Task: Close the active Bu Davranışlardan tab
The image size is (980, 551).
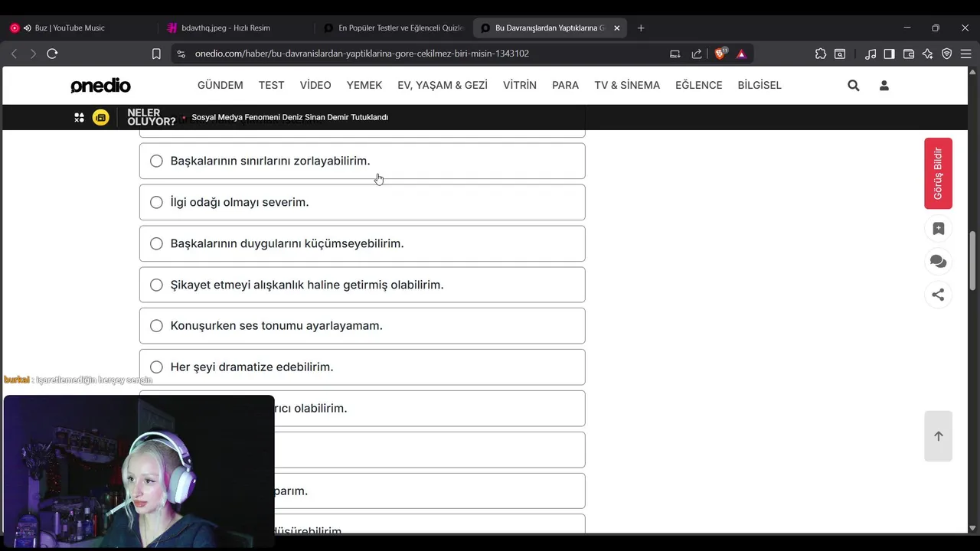Action: (x=617, y=28)
